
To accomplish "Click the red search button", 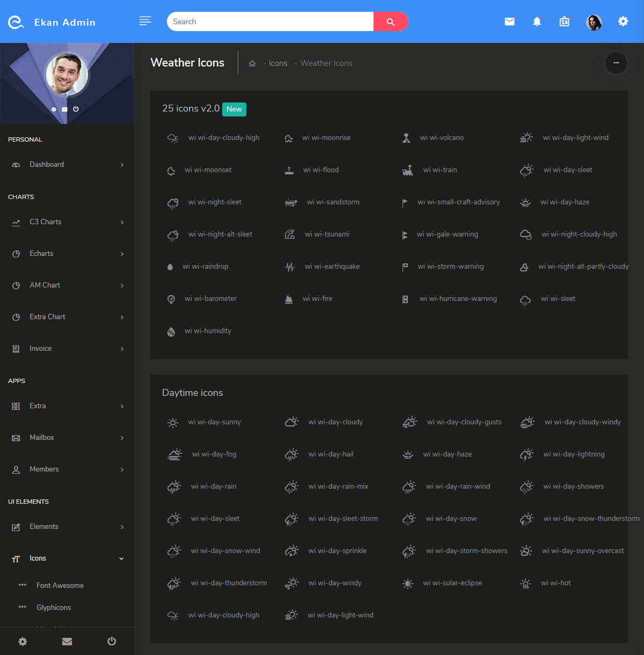I will point(391,21).
